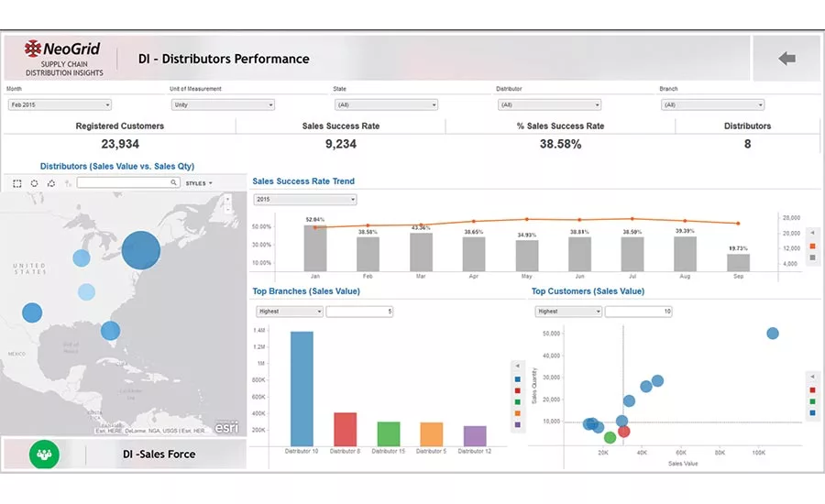Image resolution: width=825 pixels, height=504 pixels.
Task: Click the green Sales Force people icon
Action: tap(43, 454)
